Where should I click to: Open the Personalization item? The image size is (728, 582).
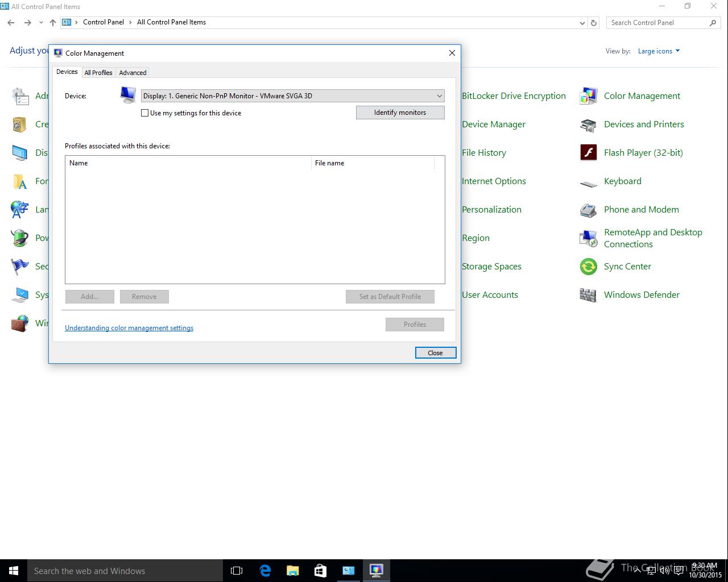coord(492,210)
